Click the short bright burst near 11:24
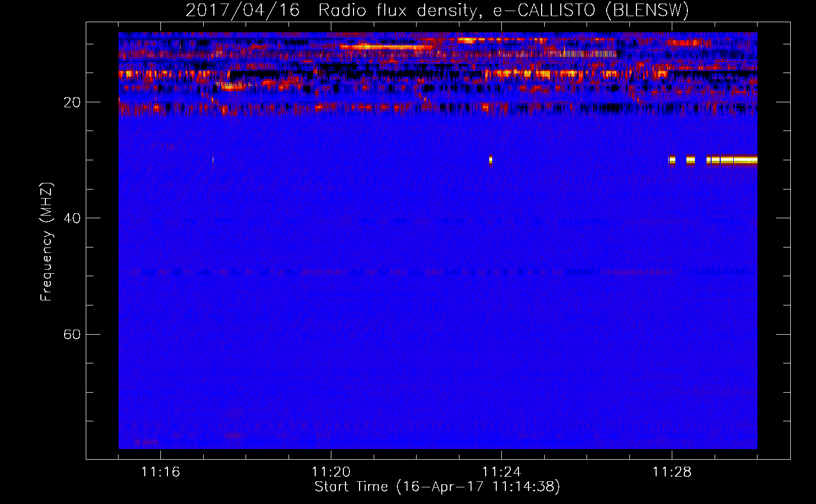Image resolution: width=816 pixels, height=504 pixels. point(491,160)
